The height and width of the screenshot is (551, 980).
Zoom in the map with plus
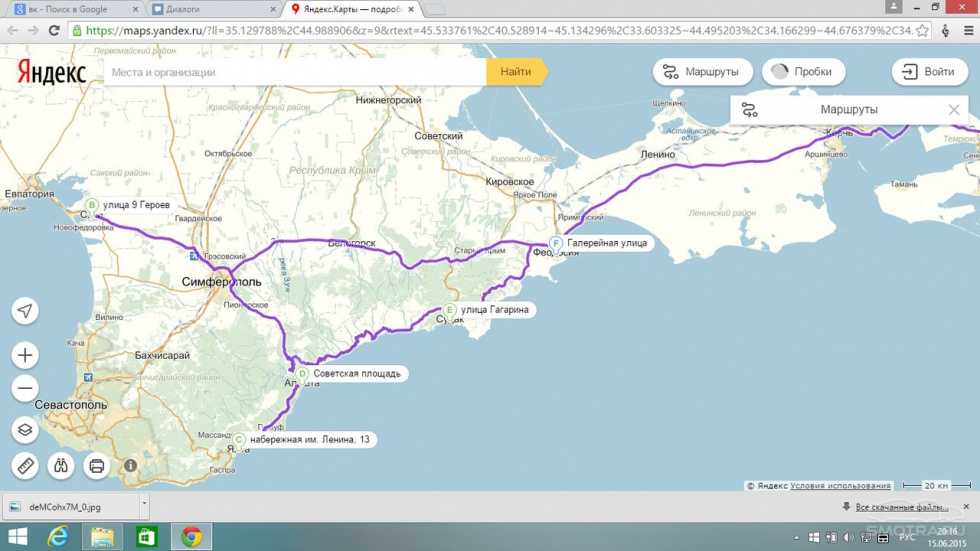coord(25,355)
